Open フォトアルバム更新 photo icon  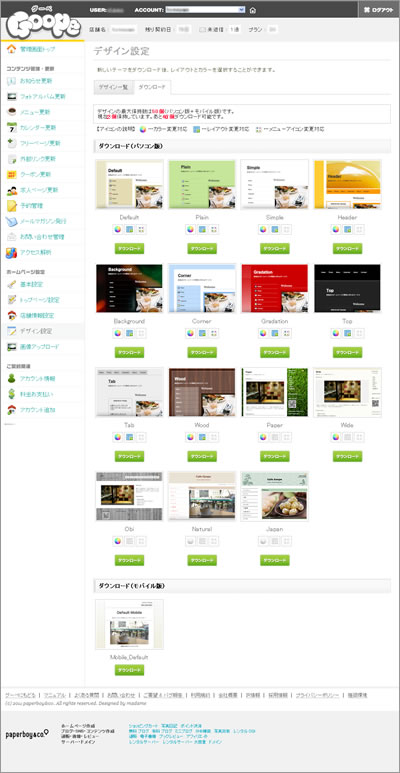pos(12,96)
